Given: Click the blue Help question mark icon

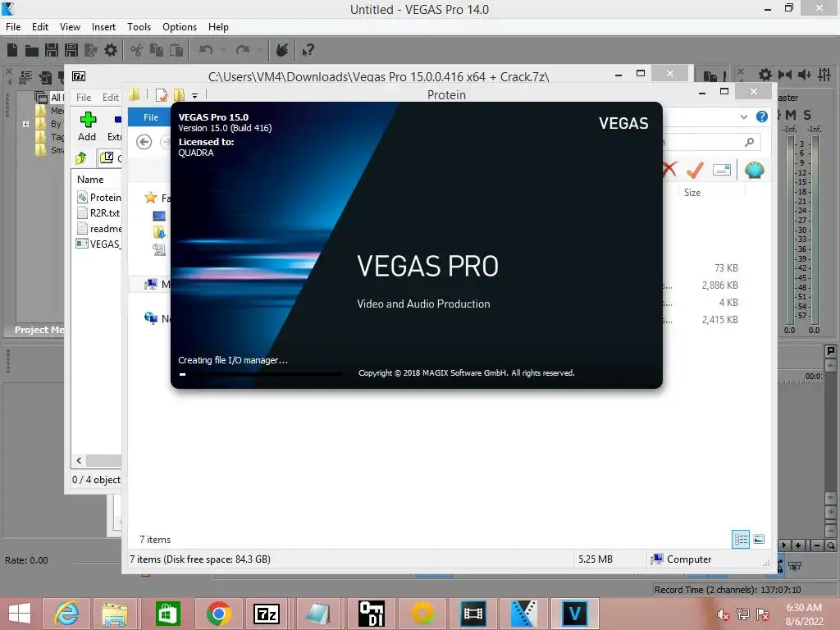Looking at the screenshot, I should (762, 116).
